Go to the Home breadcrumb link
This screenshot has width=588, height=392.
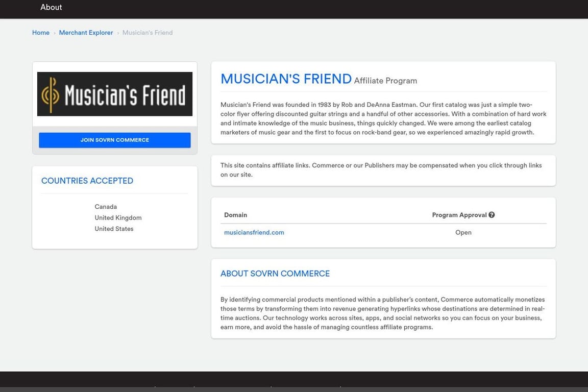pos(40,33)
